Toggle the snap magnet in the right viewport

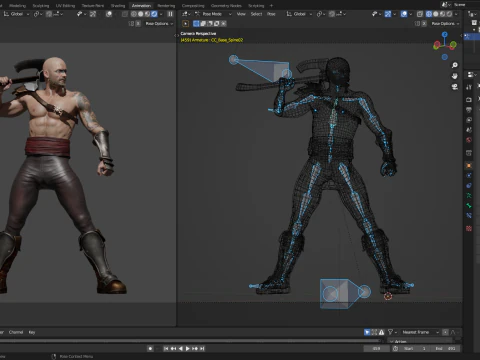pos(332,14)
